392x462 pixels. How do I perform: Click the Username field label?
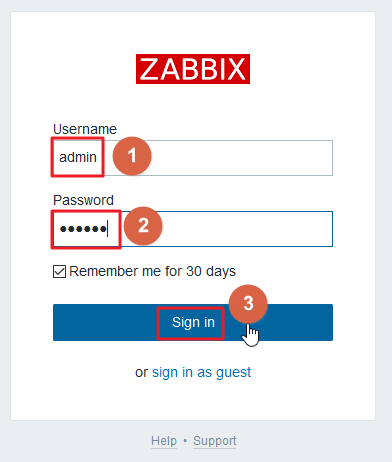coord(85,129)
